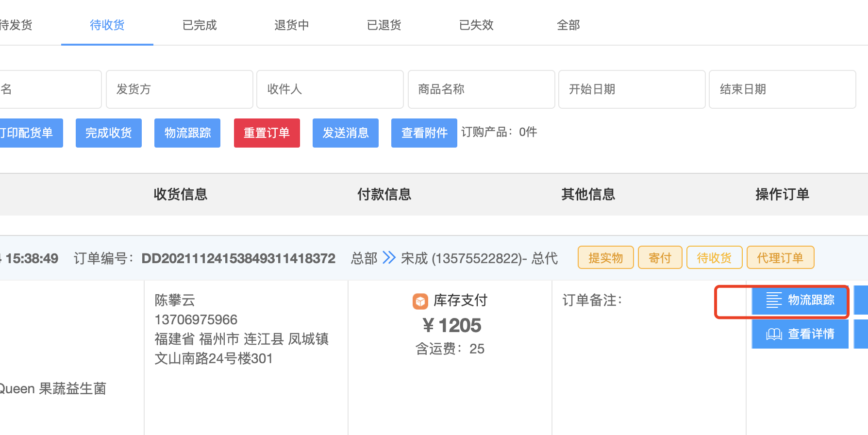This screenshot has height=435, width=868.
Task: Click the toolbar 物流跟踪 button
Action: 187,133
